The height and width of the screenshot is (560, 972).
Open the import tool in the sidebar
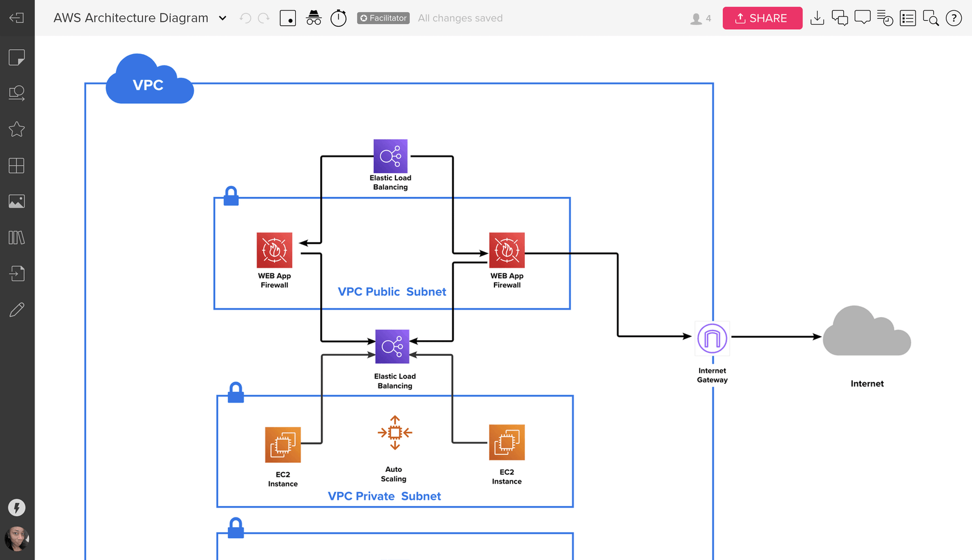[x=17, y=273]
